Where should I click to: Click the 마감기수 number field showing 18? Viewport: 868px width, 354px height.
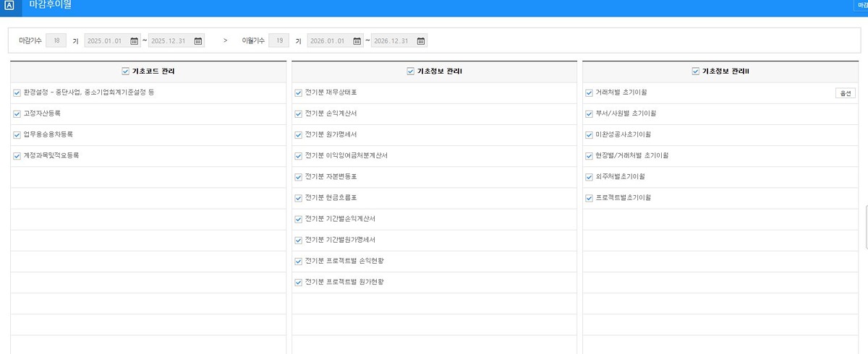click(56, 41)
